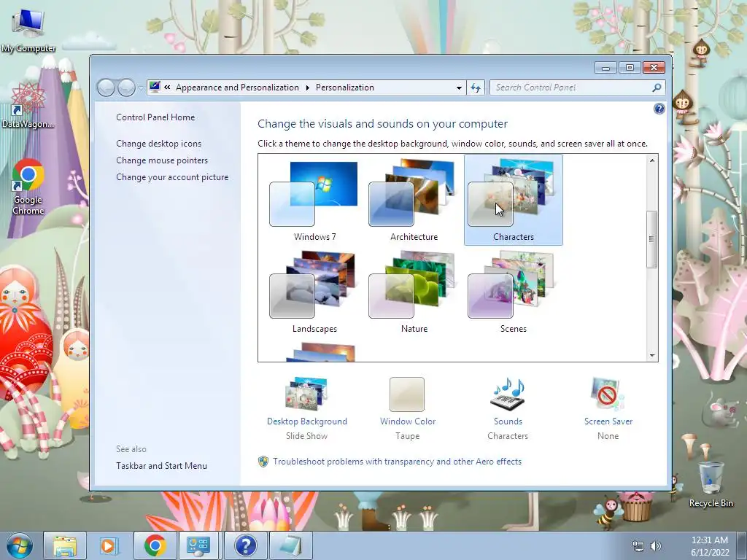Screen dimensions: 747x560
Task: Open Window Color Taupe swatch
Action: [407, 394]
